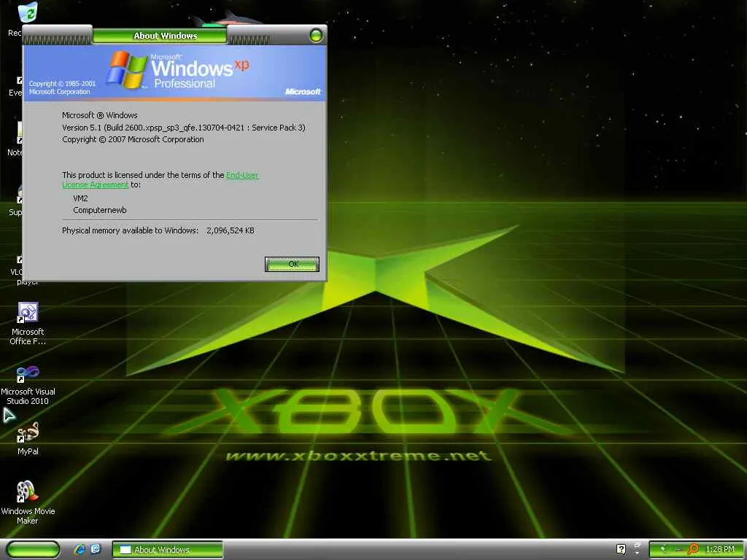Viewport: 747px width, 560px height.
Task: Open the Recycle Bin desktop icon
Action: 27,12
